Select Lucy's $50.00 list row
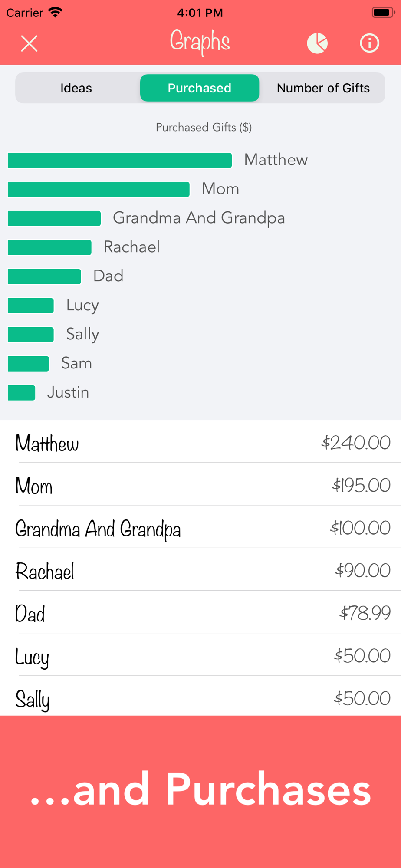401x868 pixels. 200,655
